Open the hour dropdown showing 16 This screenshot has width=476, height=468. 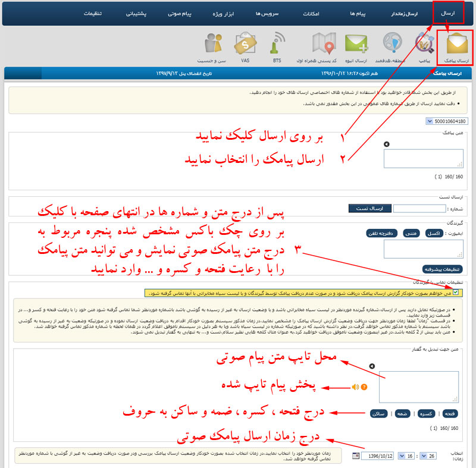click(x=406, y=456)
